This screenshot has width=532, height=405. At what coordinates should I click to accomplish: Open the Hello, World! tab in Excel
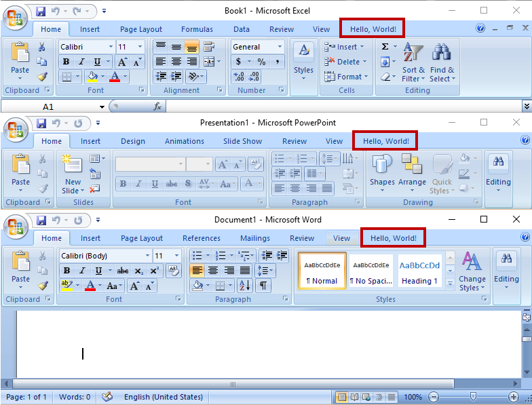click(373, 29)
